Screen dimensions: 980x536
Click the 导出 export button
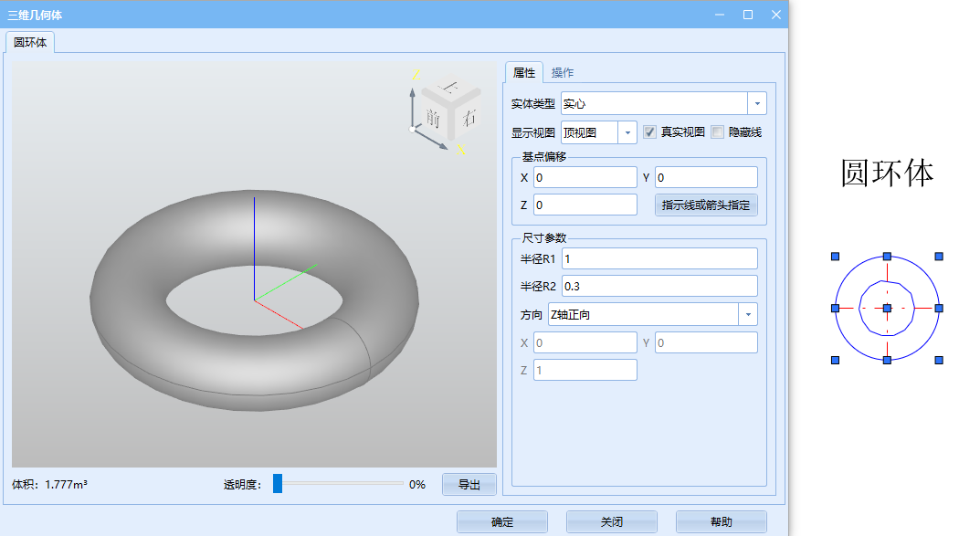(x=469, y=484)
